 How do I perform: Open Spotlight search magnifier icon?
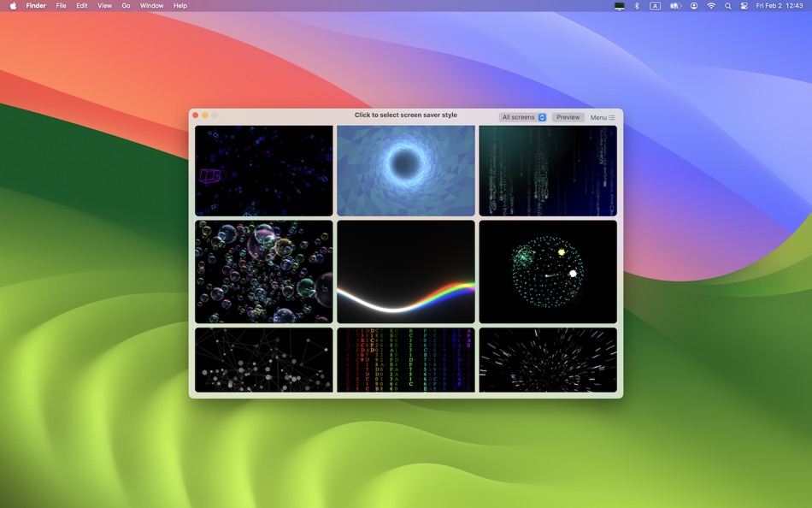(x=728, y=6)
